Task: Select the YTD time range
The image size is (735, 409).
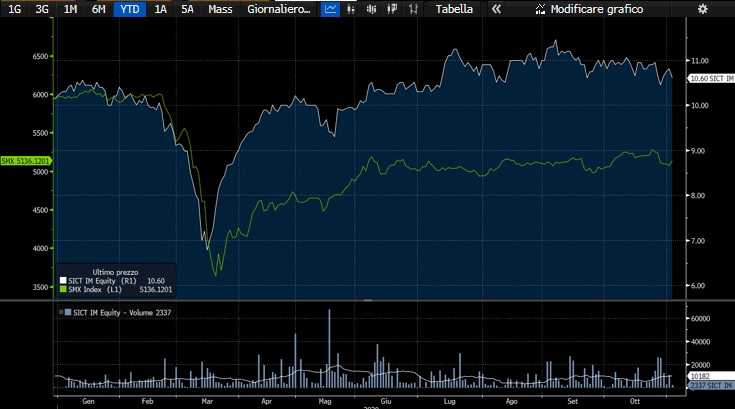Action: (x=130, y=9)
